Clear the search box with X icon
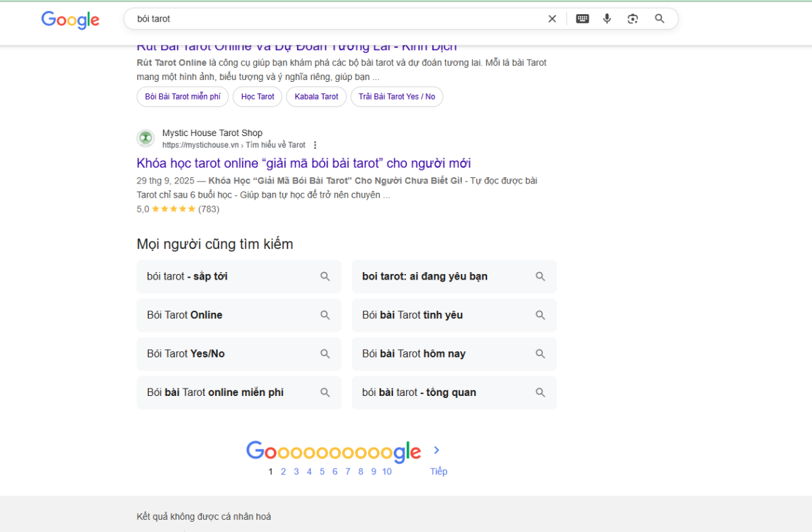Image resolution: width=812 pixels, height=532 pixels. click(x=552, y=19)
